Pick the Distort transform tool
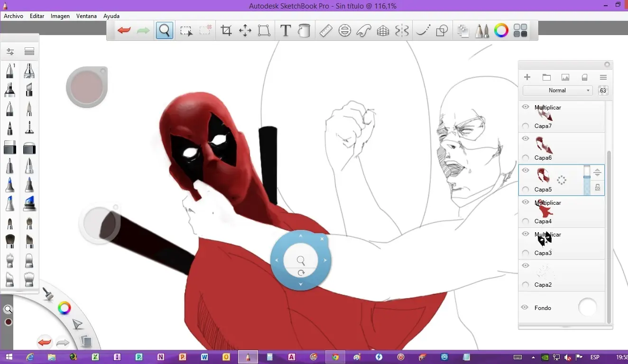Image resolution: width=628 pixels, height=364 pixels. click(x=264, y=31)
